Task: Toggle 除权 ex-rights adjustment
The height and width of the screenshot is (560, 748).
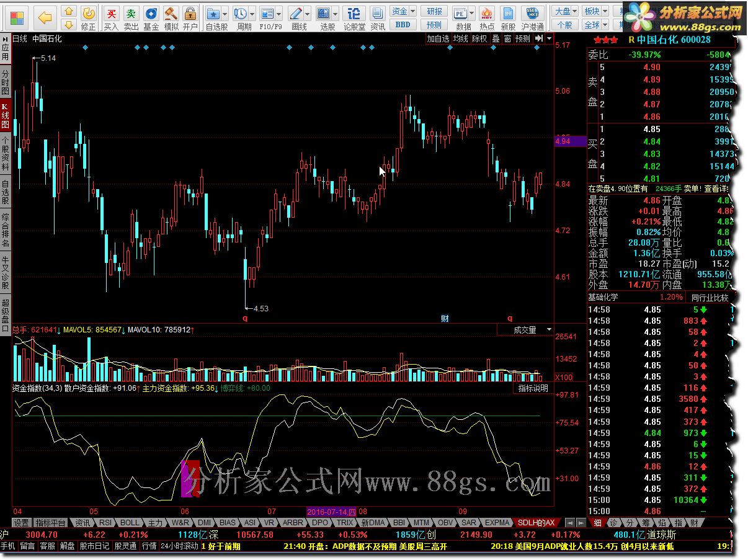Action: coord(479,38)
